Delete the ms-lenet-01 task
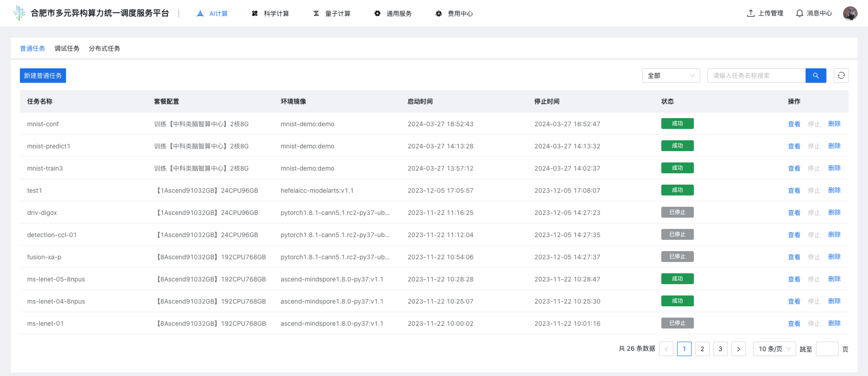This screenshot has width=868, height=376. pos(834,324)
